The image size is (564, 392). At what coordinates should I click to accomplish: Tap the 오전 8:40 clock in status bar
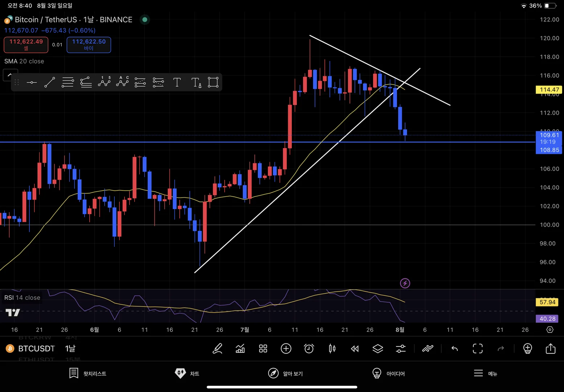[20, 6]
